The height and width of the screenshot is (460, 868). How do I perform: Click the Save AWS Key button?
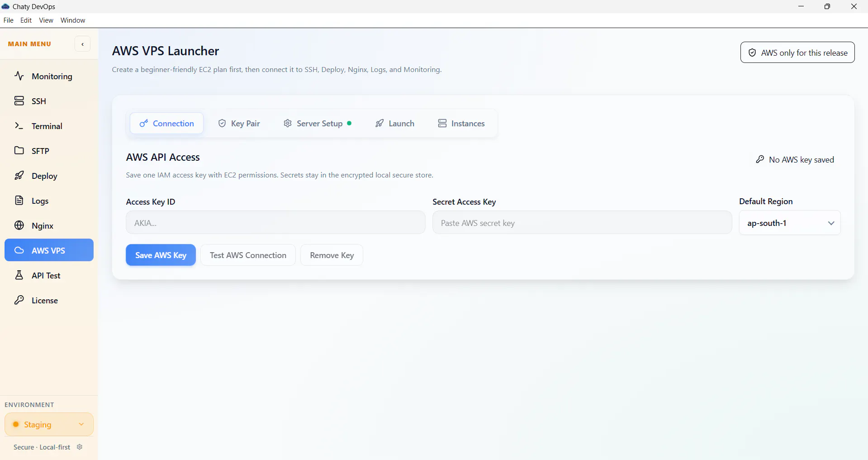coord(161,255)
